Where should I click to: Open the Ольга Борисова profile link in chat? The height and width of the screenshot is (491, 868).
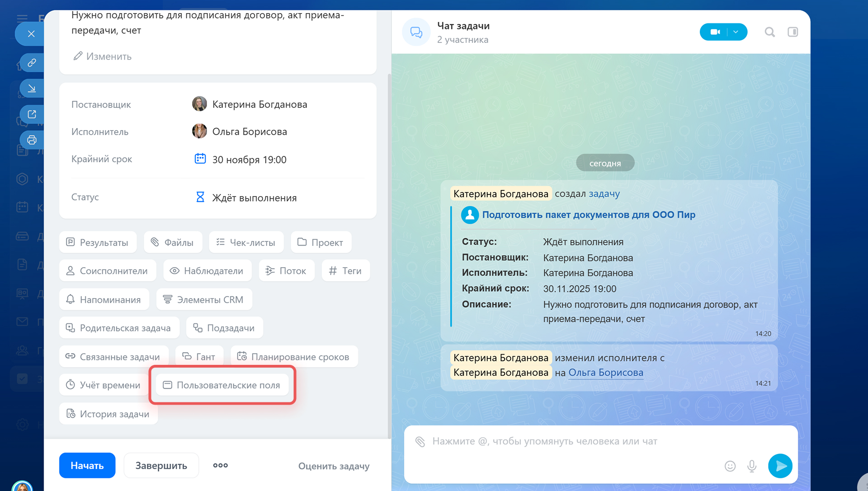pos(605,373)
